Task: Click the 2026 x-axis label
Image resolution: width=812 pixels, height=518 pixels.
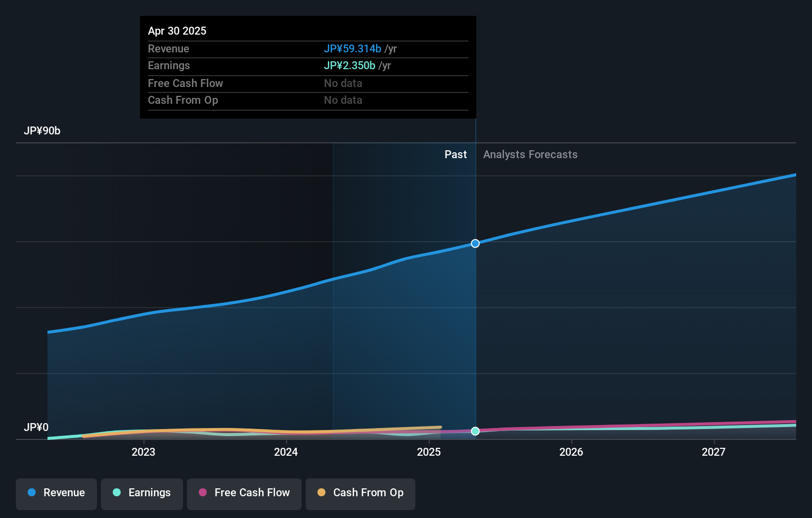Action: pyautogui.click(x=571, y=452)
